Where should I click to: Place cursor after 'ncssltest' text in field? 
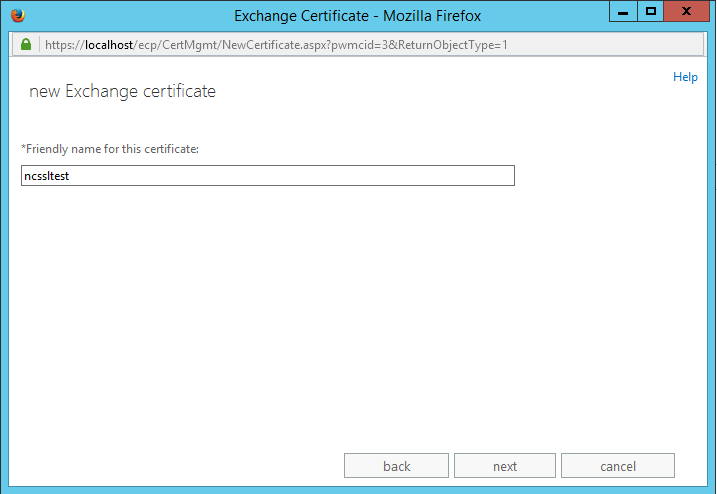[70, 176]
